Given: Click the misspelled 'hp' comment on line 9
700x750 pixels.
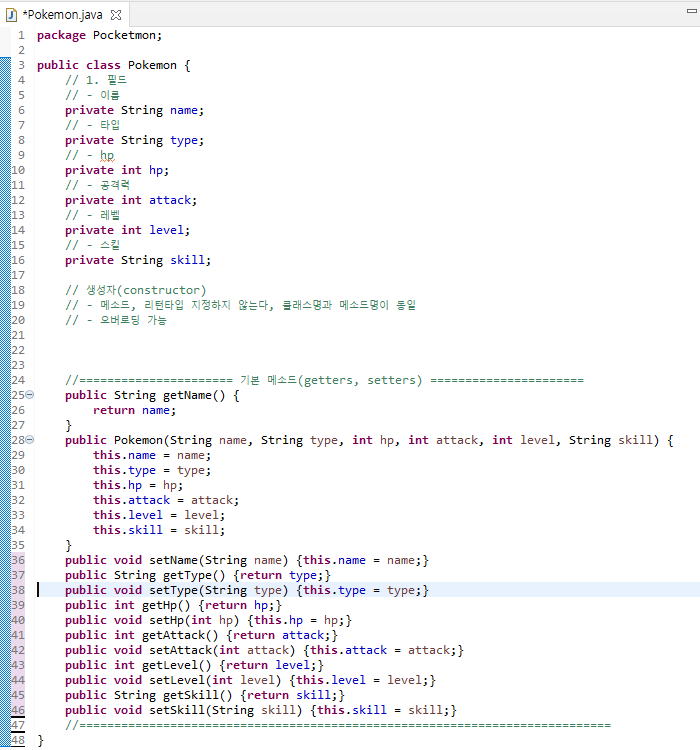Looking at the screenshot, I should click(107, 155).
